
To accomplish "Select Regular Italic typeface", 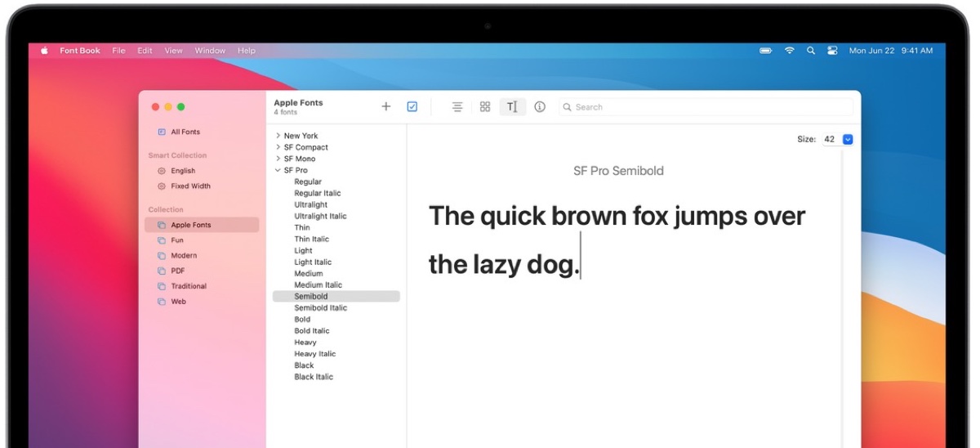I will coord(318,193).
